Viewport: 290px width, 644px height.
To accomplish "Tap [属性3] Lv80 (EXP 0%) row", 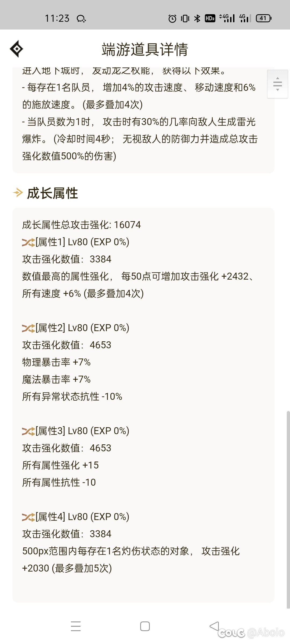I will 76,431.
